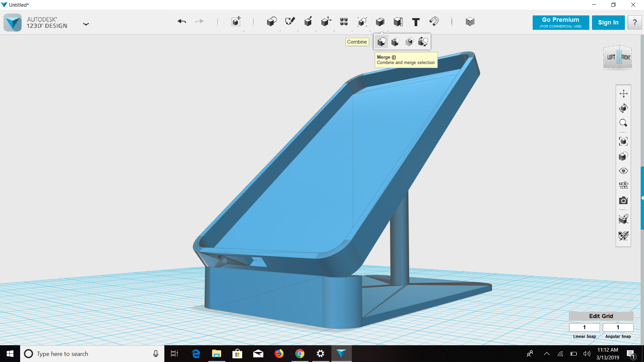Open the Materials tool
The height and width of the screenshot is (362, 644).
470,22
